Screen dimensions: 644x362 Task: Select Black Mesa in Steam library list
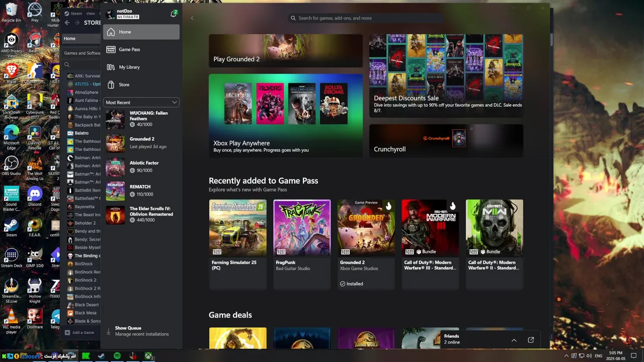click(85, 313)
